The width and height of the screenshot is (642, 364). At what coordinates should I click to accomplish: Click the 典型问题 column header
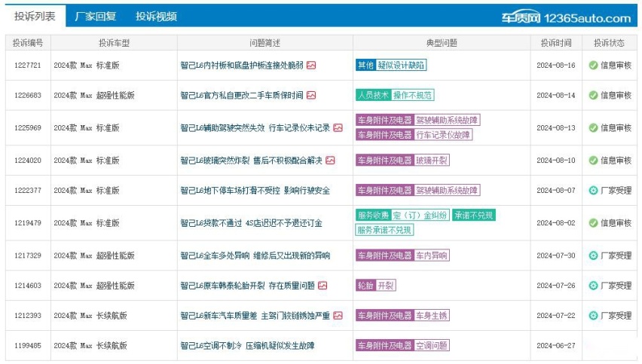pyautogui.click(x=442, y=43)
